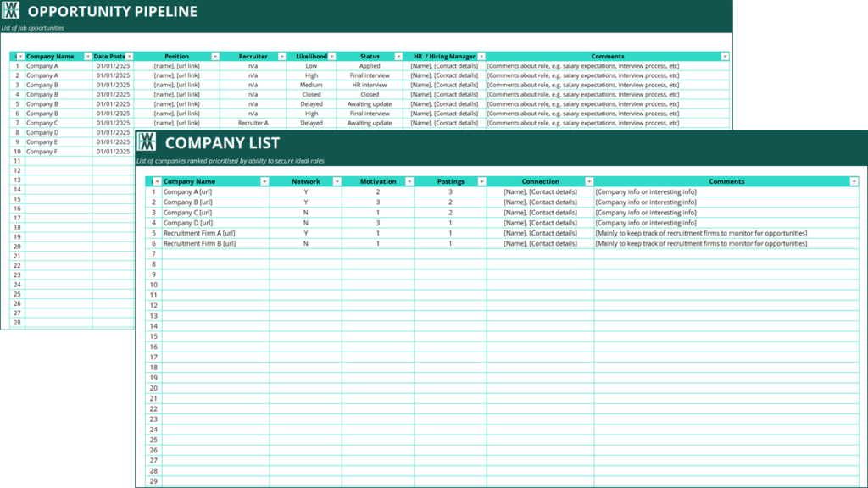Select the Company List title heading
The height and width of the screenshot is (488, 868).
(x=222, y=143)
